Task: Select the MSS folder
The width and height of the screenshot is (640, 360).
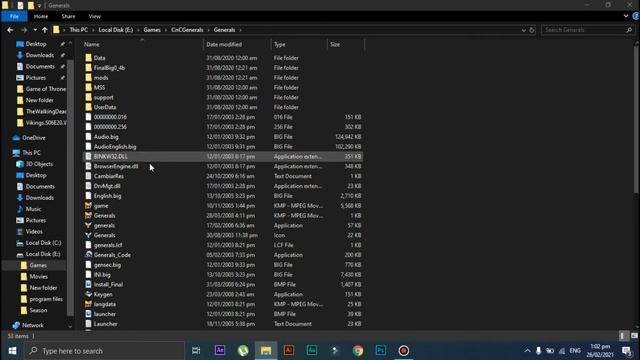Action: tap(99, 87)
